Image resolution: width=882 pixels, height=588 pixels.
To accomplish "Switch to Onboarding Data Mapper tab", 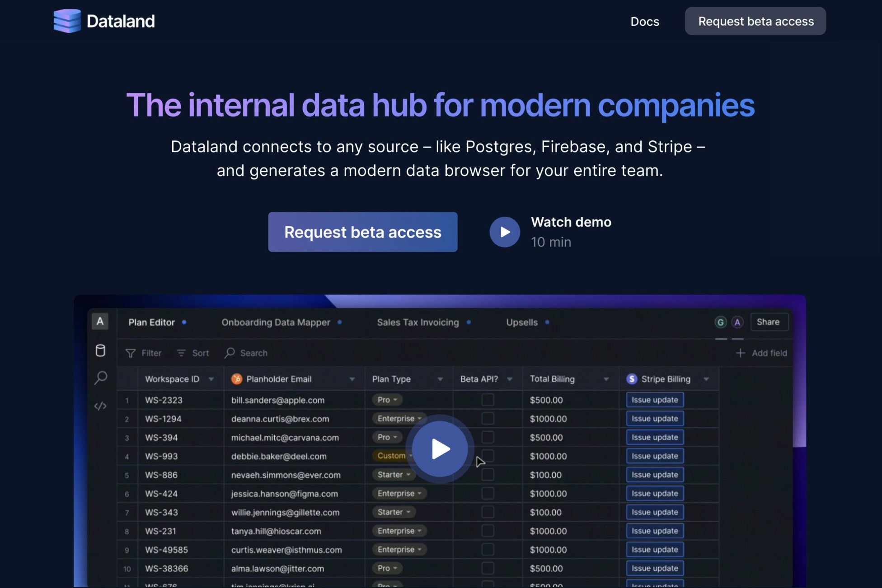I will click(276, 322).
